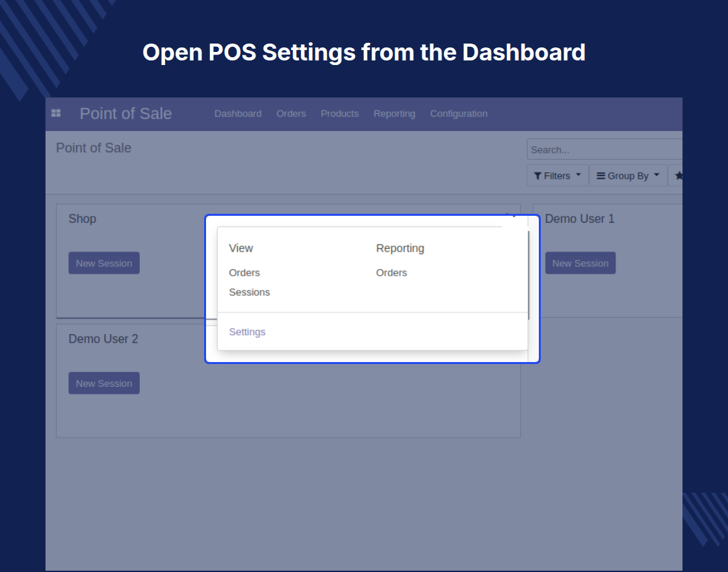Expand the Group By dropdown

pyautogui.click(x=628, y=175)
